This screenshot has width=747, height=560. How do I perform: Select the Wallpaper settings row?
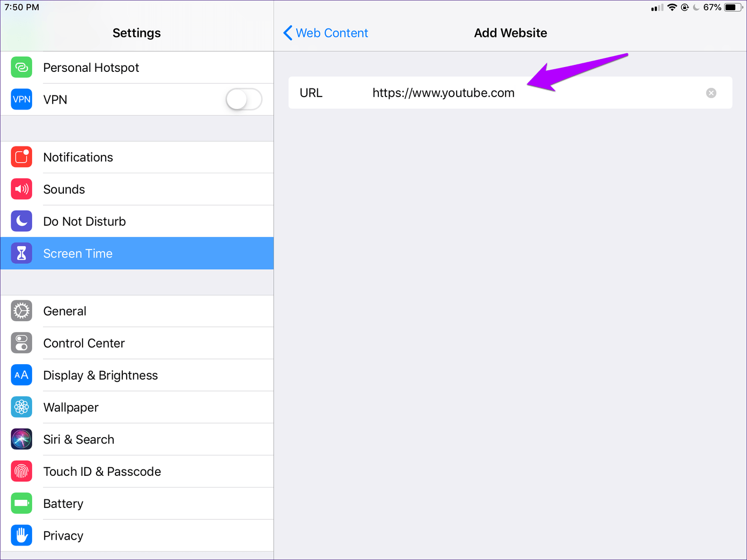pyautogui.click(x=71, y=408)
